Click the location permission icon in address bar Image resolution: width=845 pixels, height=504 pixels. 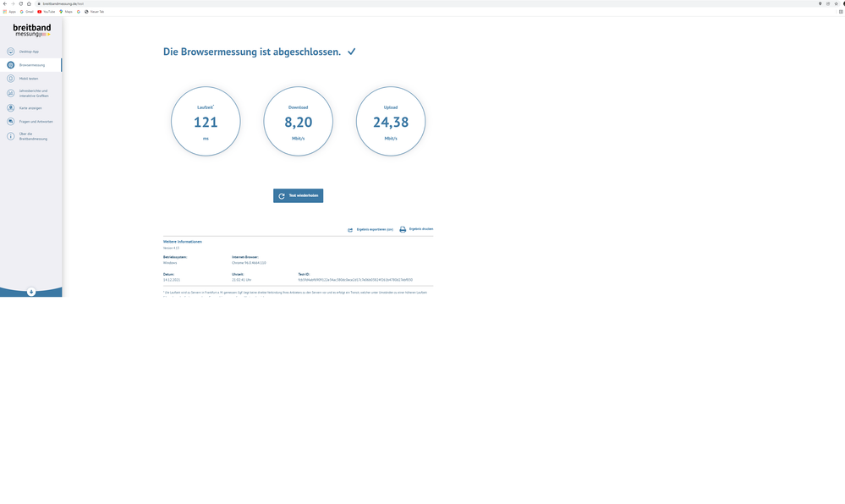pos(820,3)
